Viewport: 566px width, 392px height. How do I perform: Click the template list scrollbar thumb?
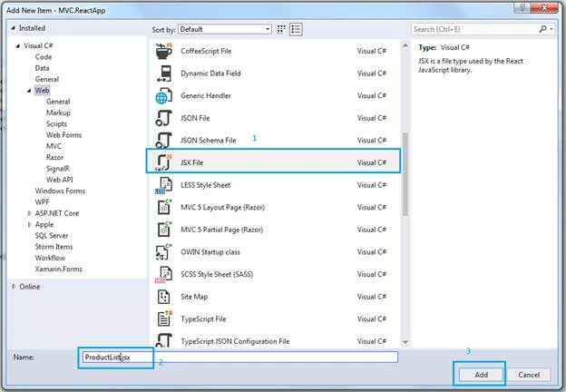tap(405, 174)
